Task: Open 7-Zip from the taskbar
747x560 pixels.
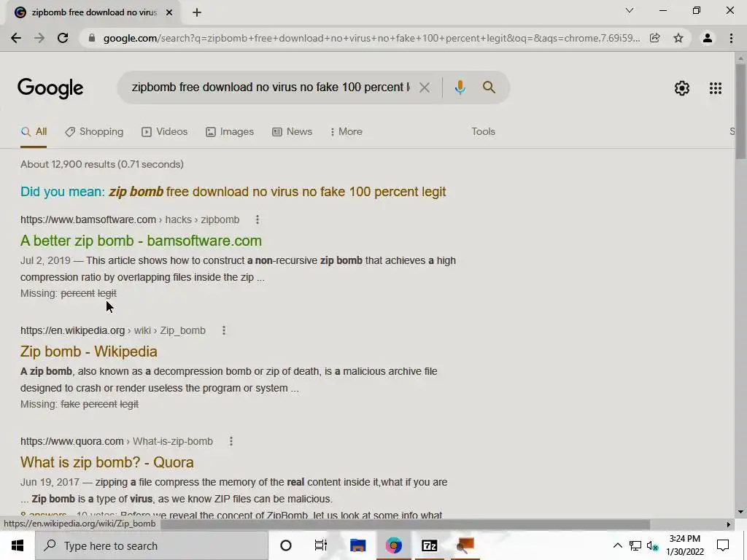Action: click(x=429, y=545)
